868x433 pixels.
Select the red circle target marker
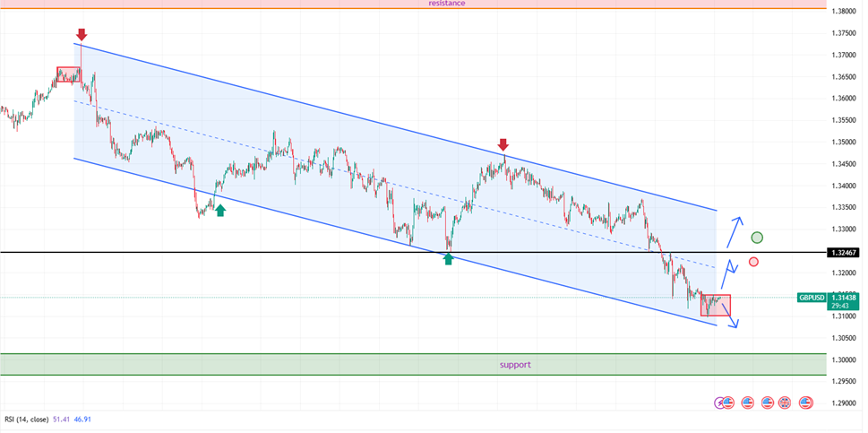[x=753, y=262]
